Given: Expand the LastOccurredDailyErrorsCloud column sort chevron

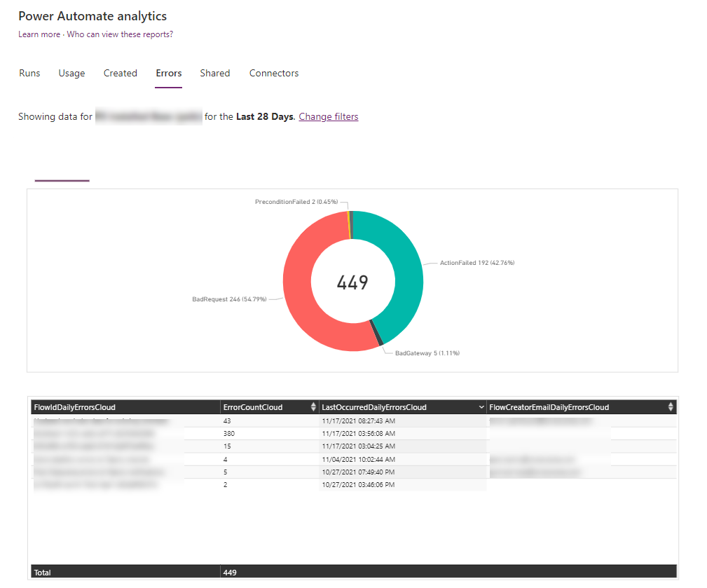Looking at the screenshot, I should (481, 407).
